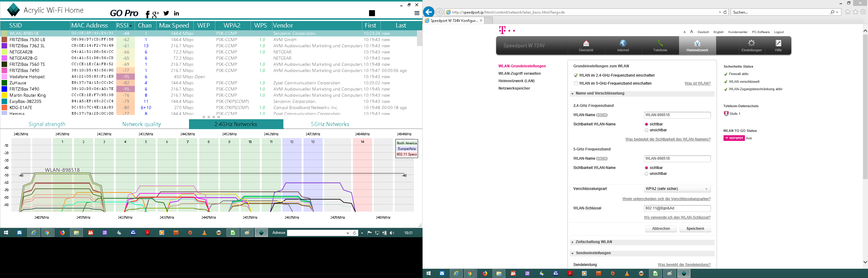Viewport: 868px width, 278px height.
Task: Open IE favorites star icon
Action: (x=856, y=12)
